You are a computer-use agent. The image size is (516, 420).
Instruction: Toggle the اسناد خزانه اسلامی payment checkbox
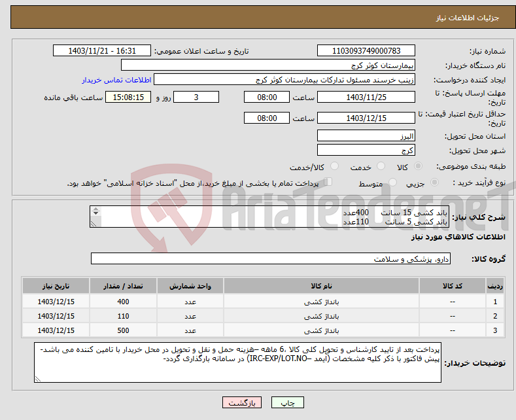click(328, 181)
